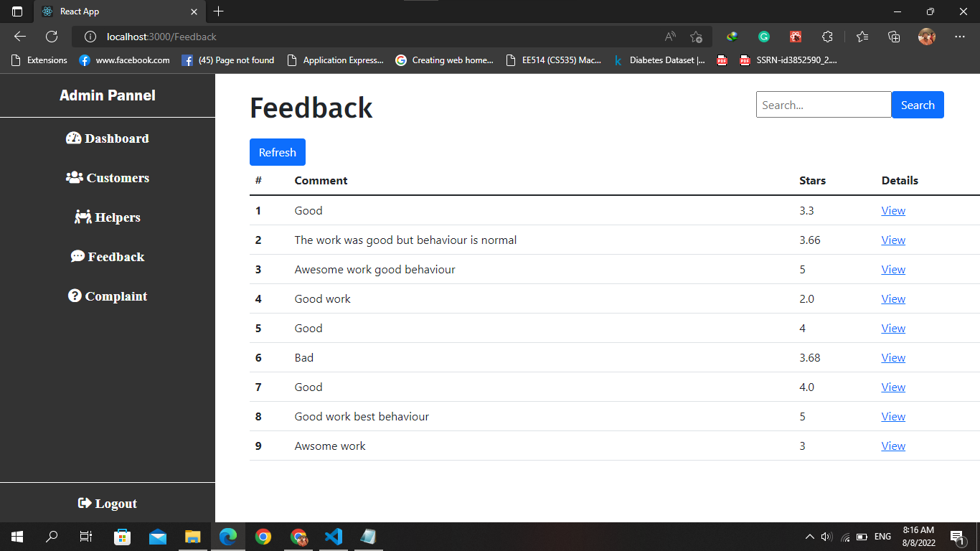Show hidden system tray icons chevron
The width and height of the screenshot is (980, 551).
click(x=810, y=537)
